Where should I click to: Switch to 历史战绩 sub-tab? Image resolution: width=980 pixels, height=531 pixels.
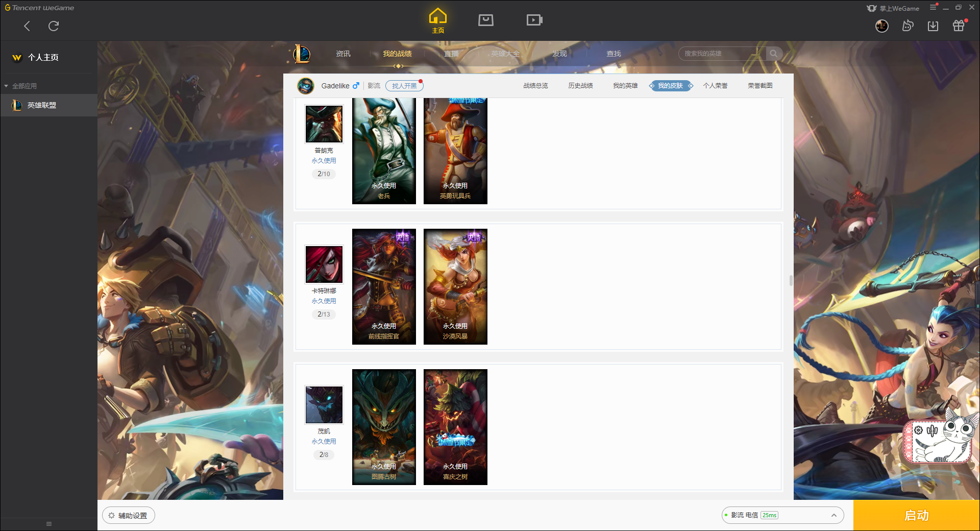pyautogui.click(x=580, y=86)
